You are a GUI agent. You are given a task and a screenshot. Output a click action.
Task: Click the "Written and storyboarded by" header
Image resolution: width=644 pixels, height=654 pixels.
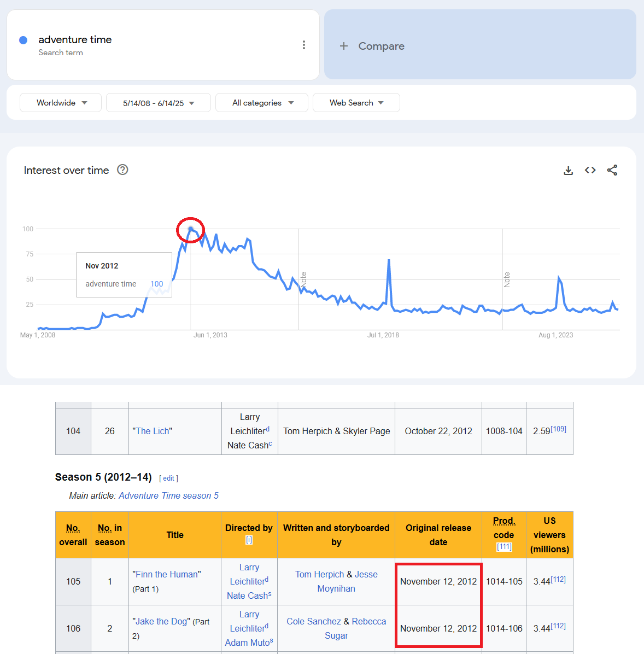click(x=336, y=535)
